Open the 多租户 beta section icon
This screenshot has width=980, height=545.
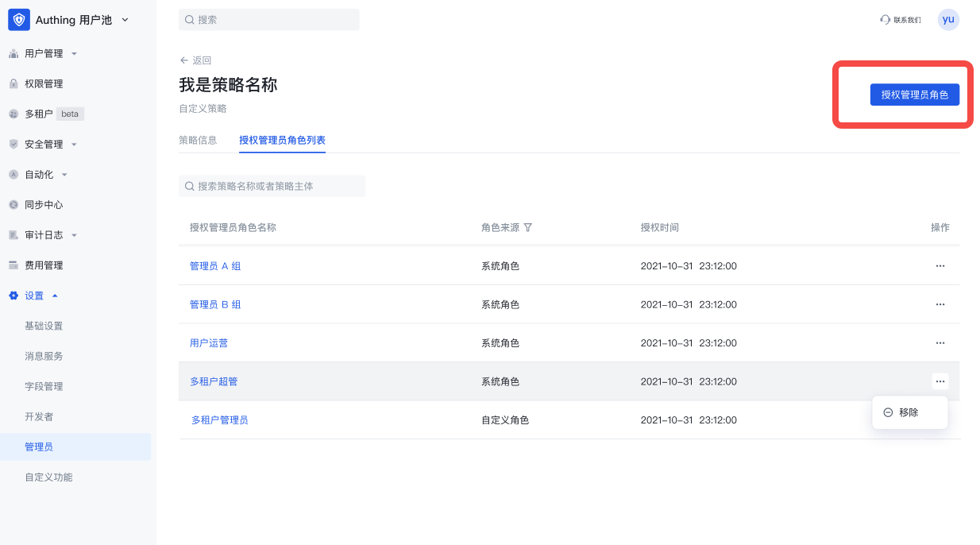pyautogui.click(x=14, y=114)
